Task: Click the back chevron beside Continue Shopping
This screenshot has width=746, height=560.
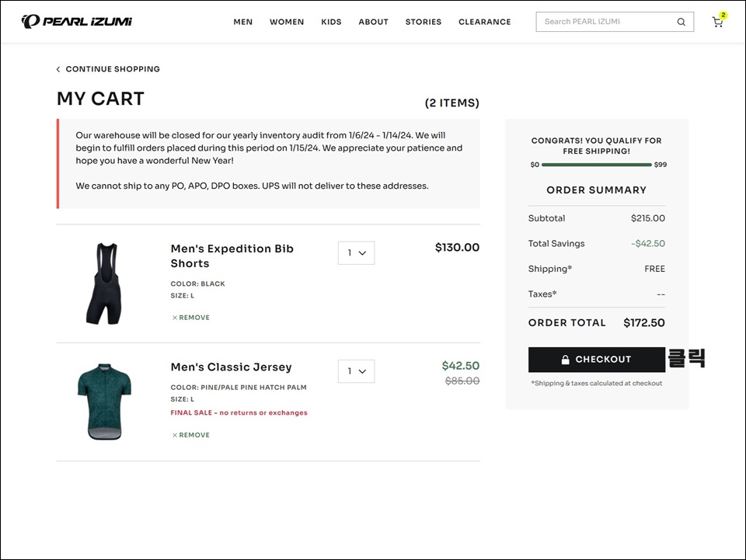Action: click(58, 69)
